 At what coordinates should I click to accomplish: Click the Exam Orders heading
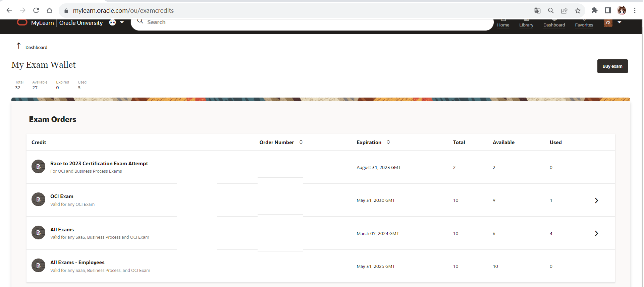point(53,119)
